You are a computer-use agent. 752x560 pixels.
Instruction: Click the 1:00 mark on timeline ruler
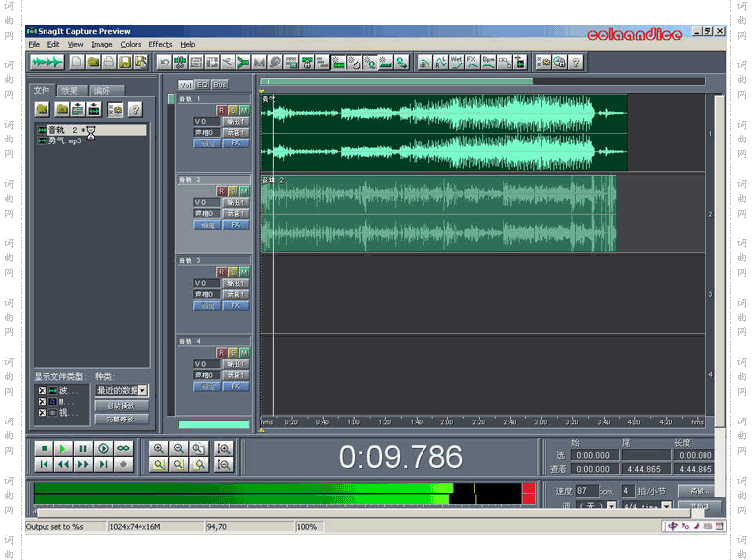click(353, 421)
